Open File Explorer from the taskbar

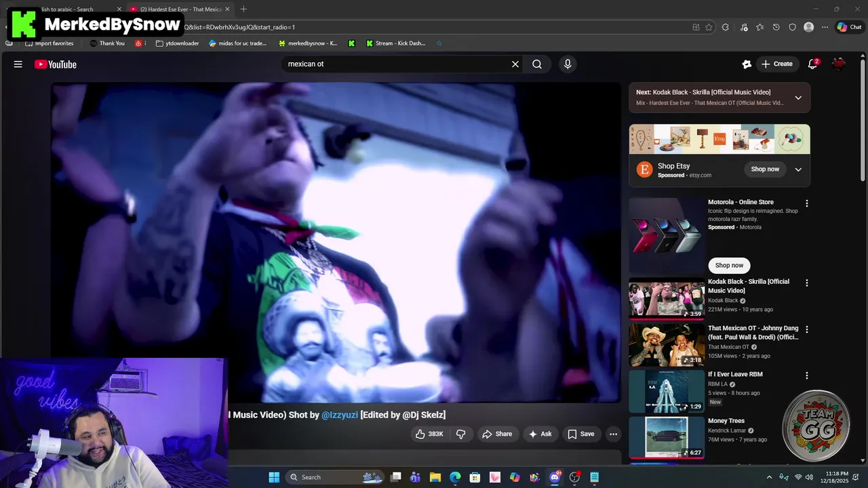pyautogui.click(x=435, y=477)
